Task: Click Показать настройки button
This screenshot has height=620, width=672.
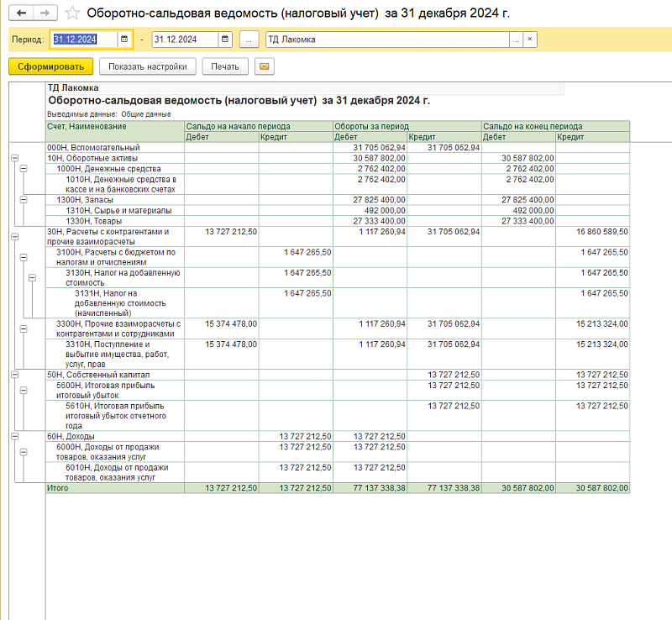Action: pyautogui.click(x=148, y=66)
